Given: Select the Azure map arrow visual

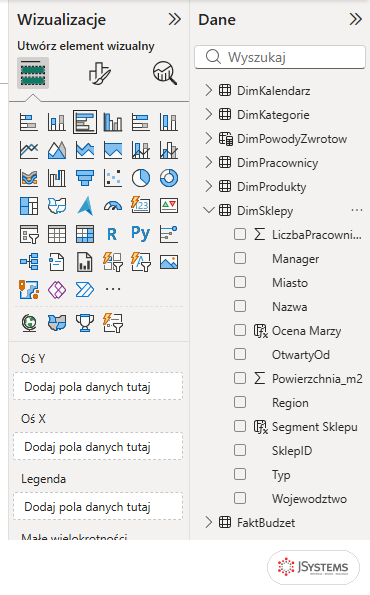Looking at the screenshot, I should (x=85, y=206).
